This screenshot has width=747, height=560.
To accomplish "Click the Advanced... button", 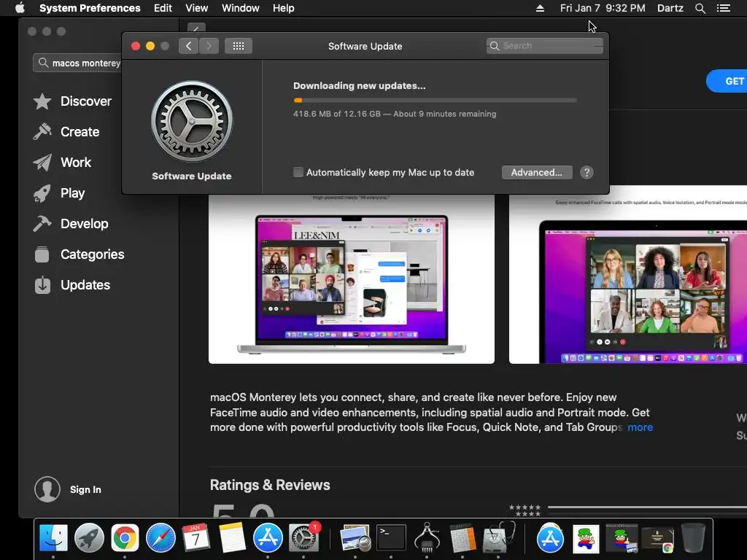I will pos(537,172).
